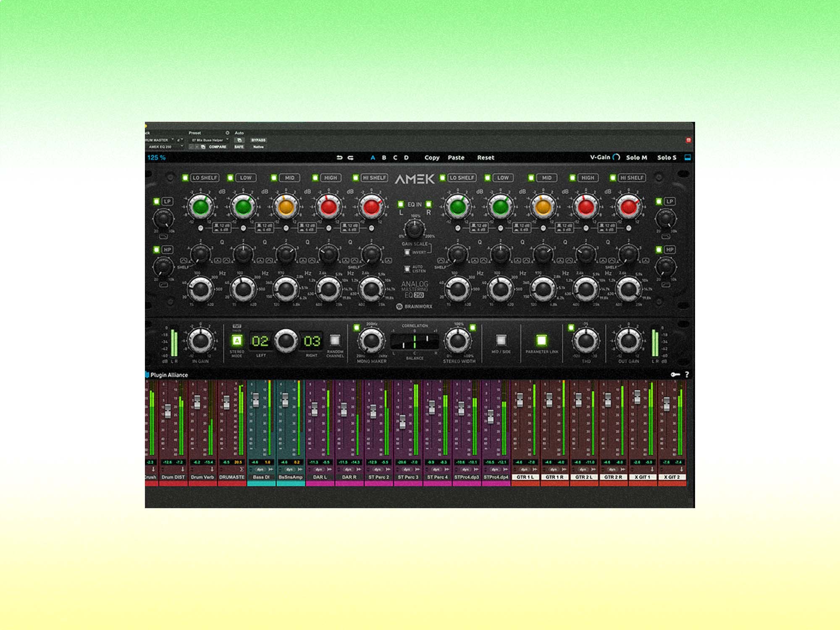Click the Copy button
Viewport: 840px width, 630px height.
tap(432, 158)
